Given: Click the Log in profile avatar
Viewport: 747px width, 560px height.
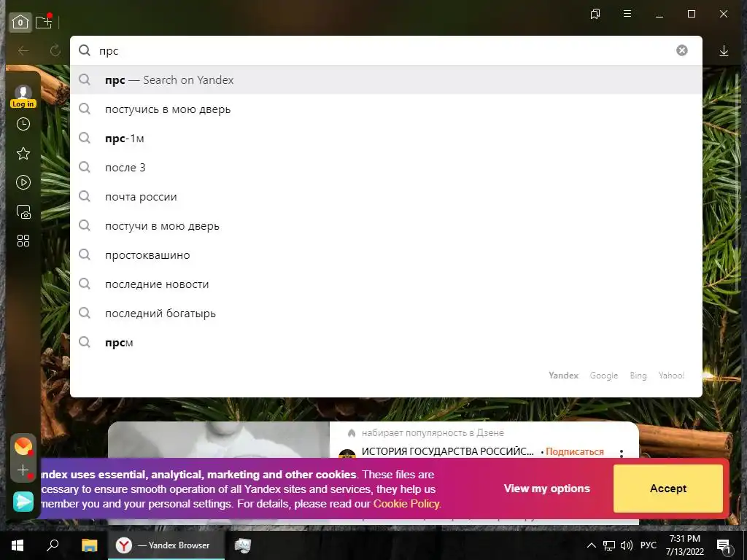Looking at the screenshot, I should click(x=23, y=96).
